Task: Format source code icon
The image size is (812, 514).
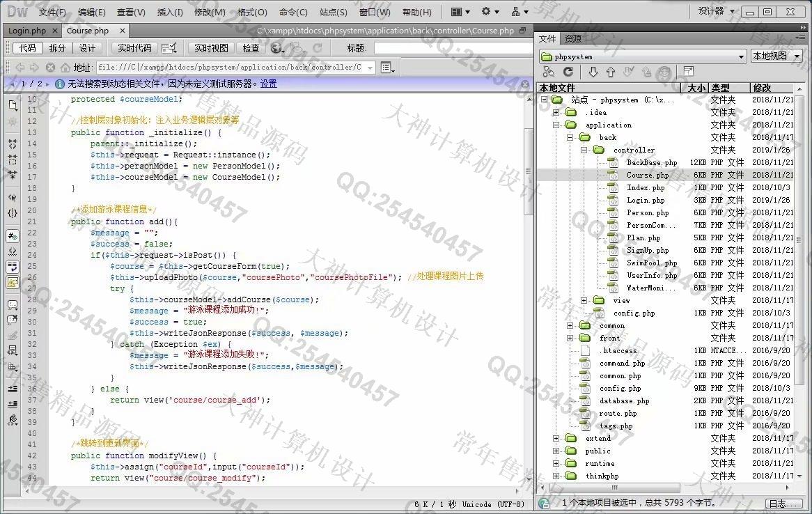Action: click(x=13, y=420)
